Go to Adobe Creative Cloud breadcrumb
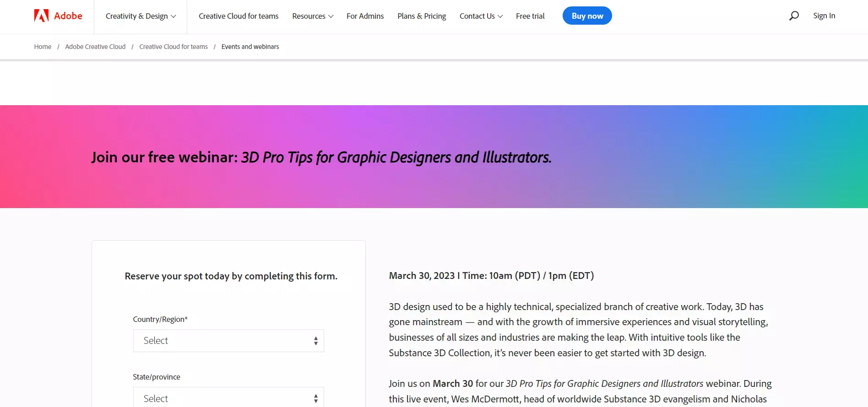The height and width of the screenshot is (407, 868). pyautogui.click(x=95, y=47)
